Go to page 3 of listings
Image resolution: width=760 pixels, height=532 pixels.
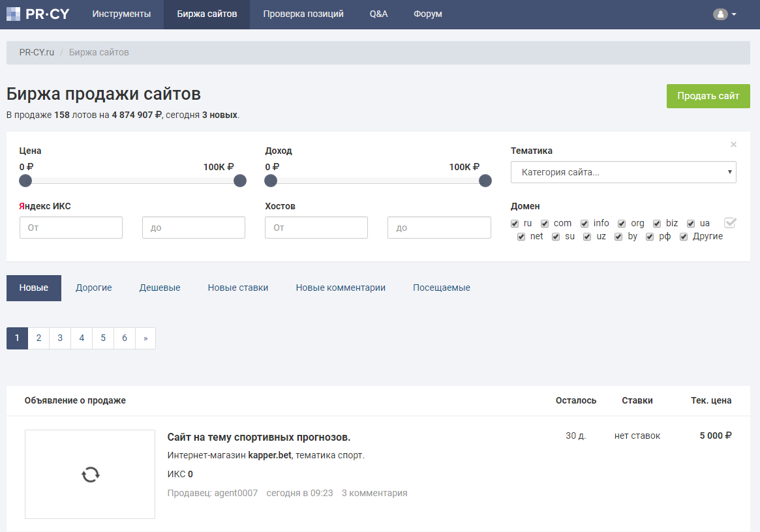[60, 338]
